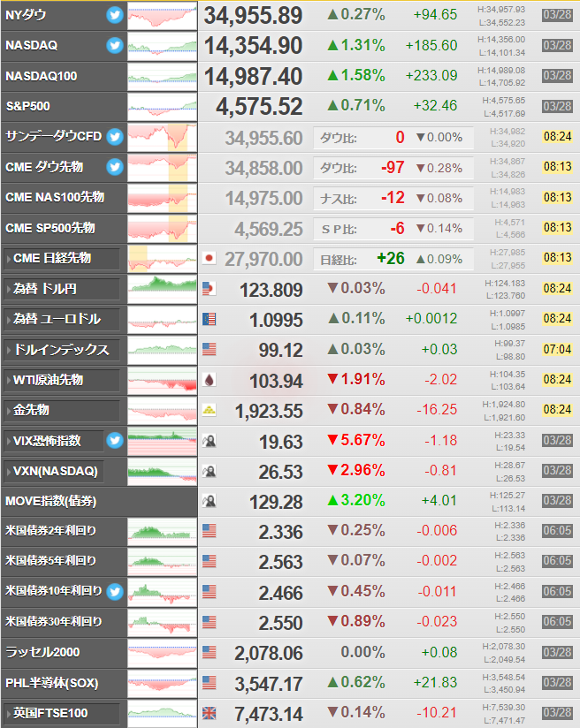Click the flag icon in 為替 ドル円 row

[210, 289]
